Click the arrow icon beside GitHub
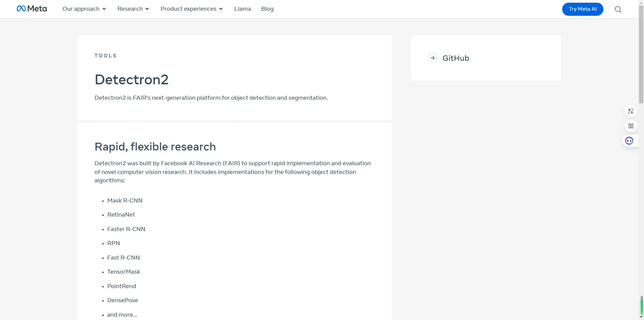This screenshot has width=644, height=320. coord(432,58)
